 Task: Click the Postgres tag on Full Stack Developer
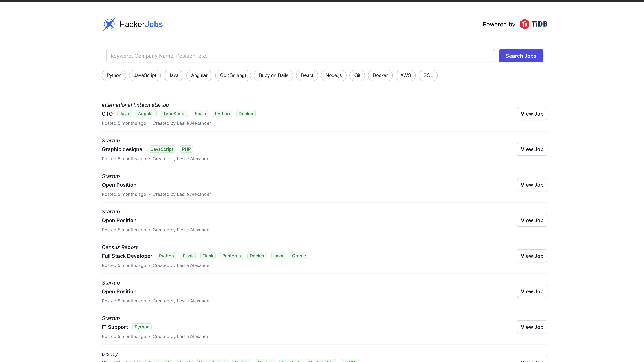231,256
